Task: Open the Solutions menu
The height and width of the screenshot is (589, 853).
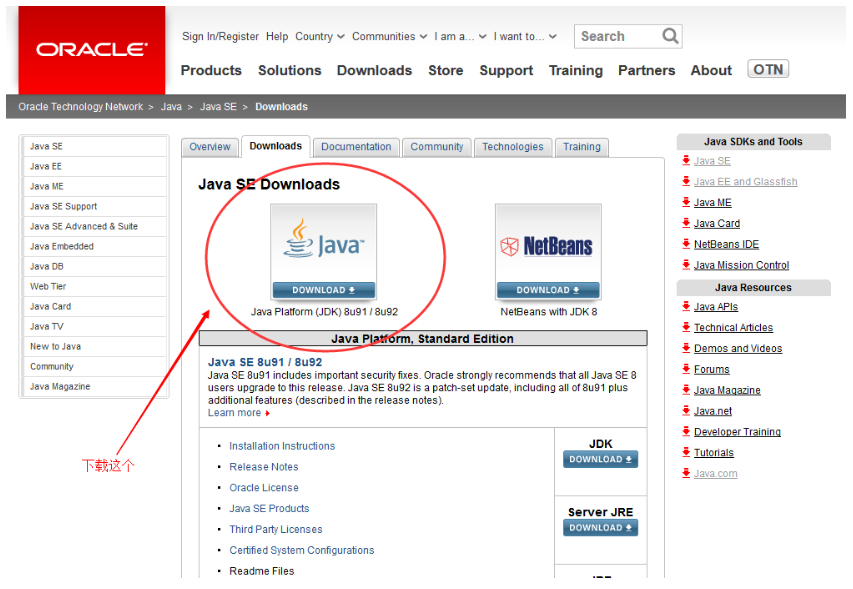Action: pyautogui.click(x=289, y=70)
